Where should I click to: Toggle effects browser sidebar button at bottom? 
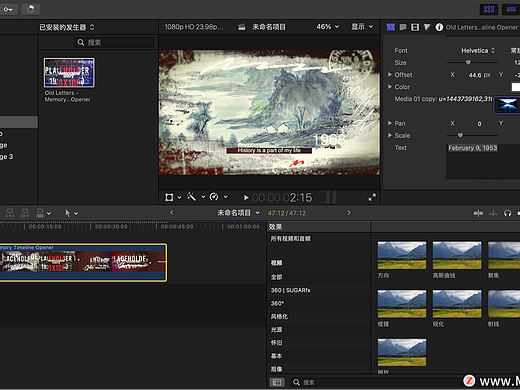(x=277, y=382)
